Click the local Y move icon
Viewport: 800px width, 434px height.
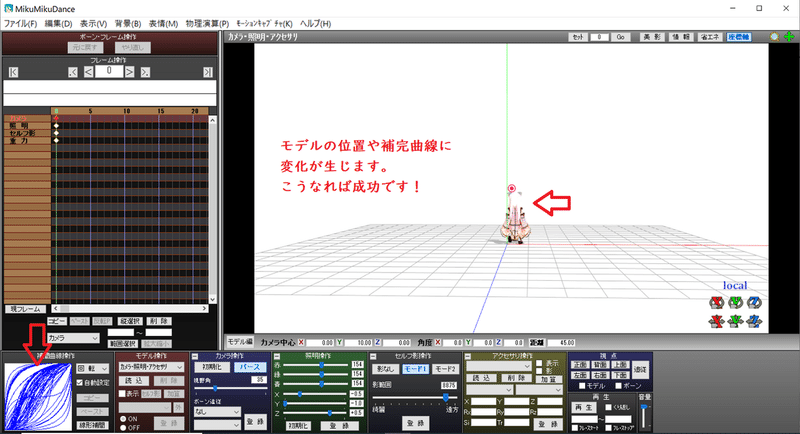(735, 321)
